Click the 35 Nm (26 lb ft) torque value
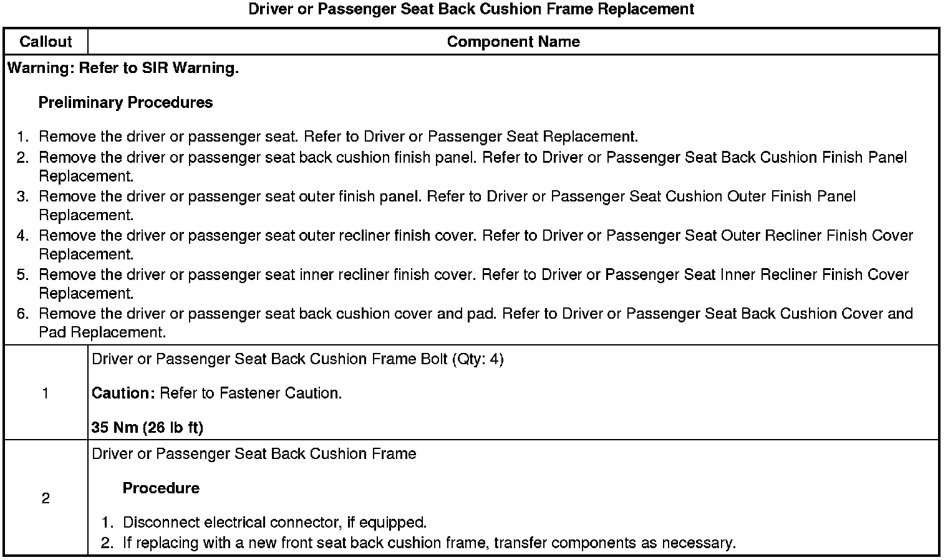The height and width of the screenshot is (560, 948). (147, 428)
